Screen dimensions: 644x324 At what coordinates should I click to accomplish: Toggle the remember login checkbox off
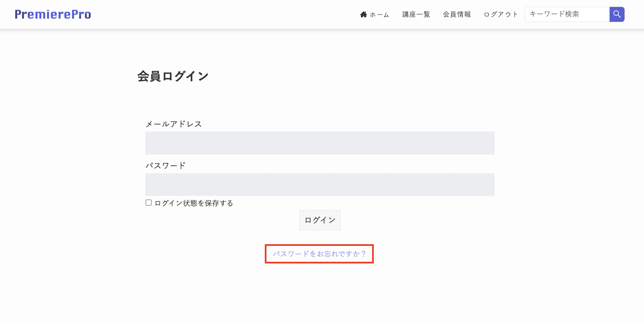point(148,202)
